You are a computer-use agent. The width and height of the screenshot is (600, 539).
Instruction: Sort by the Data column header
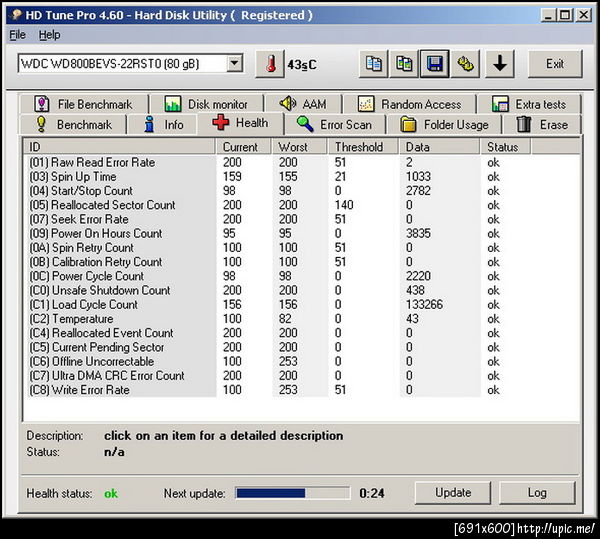(440, 147)
